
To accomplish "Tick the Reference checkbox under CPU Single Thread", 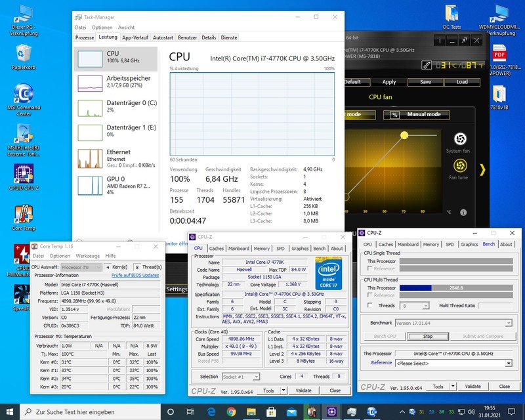I will pyautogui.click(x=370, y=268).
